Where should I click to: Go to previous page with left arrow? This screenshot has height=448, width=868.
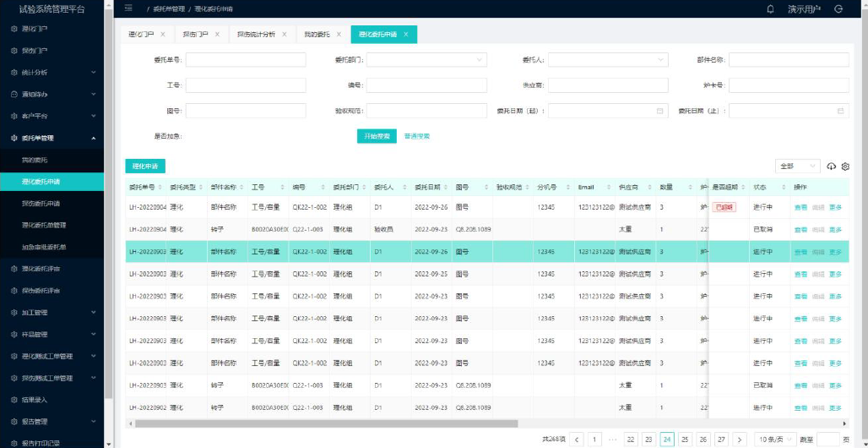tap(578, 439)
